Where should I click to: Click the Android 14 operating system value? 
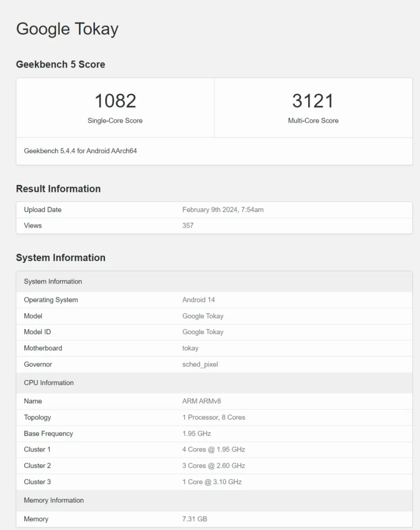[x=199, y=300]
